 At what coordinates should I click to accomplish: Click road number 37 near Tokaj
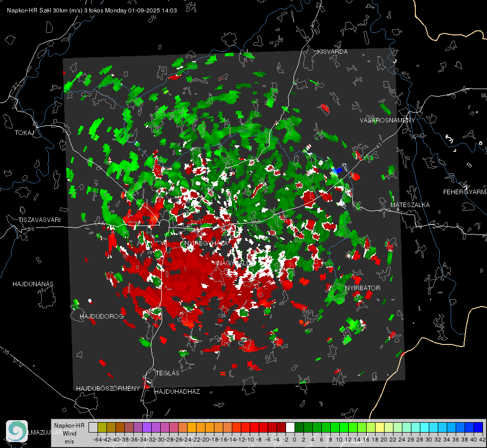click(x=16, y=85)
